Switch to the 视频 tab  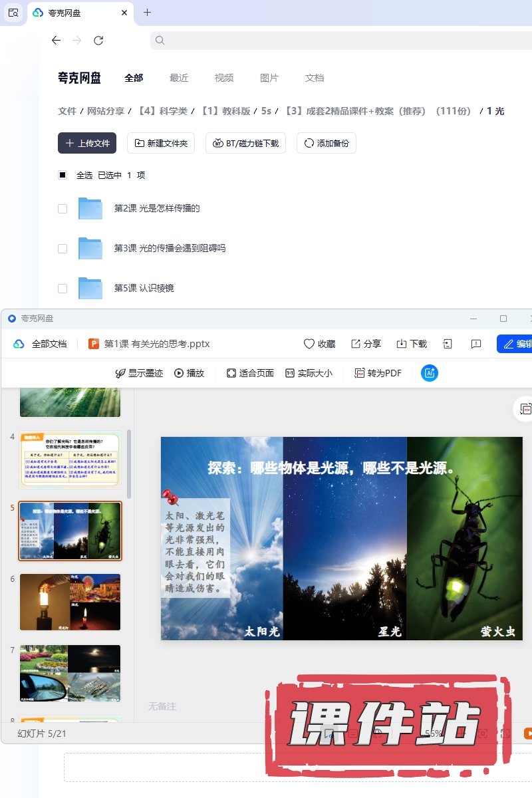pyautogui.click(x=224, y=78)
